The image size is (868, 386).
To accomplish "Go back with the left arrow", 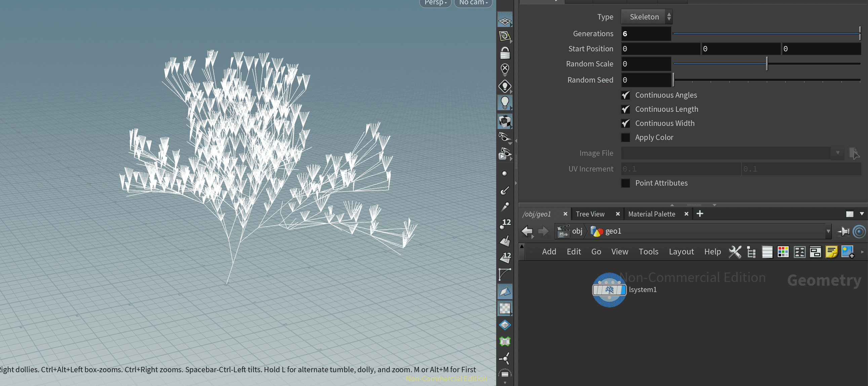I will [x=527, y=231].
